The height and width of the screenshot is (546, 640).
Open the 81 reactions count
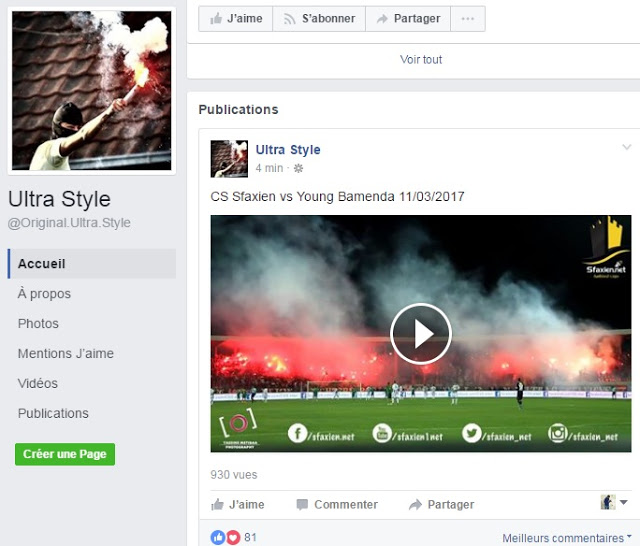pyautogui.click(x=250, y=537)
